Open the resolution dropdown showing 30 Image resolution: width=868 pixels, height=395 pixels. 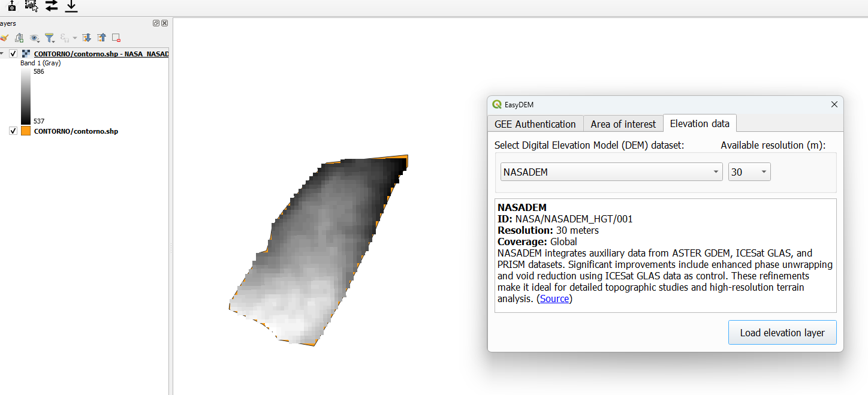point(749,171)
